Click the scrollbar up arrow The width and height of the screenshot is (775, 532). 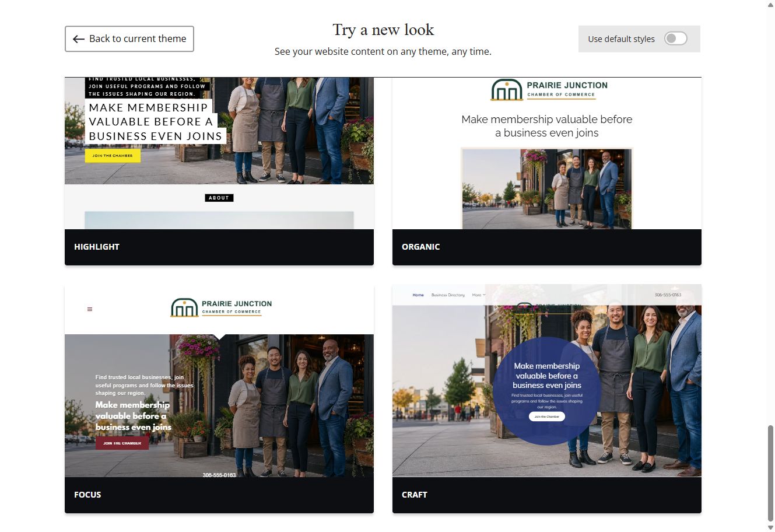tap(770, 5)
